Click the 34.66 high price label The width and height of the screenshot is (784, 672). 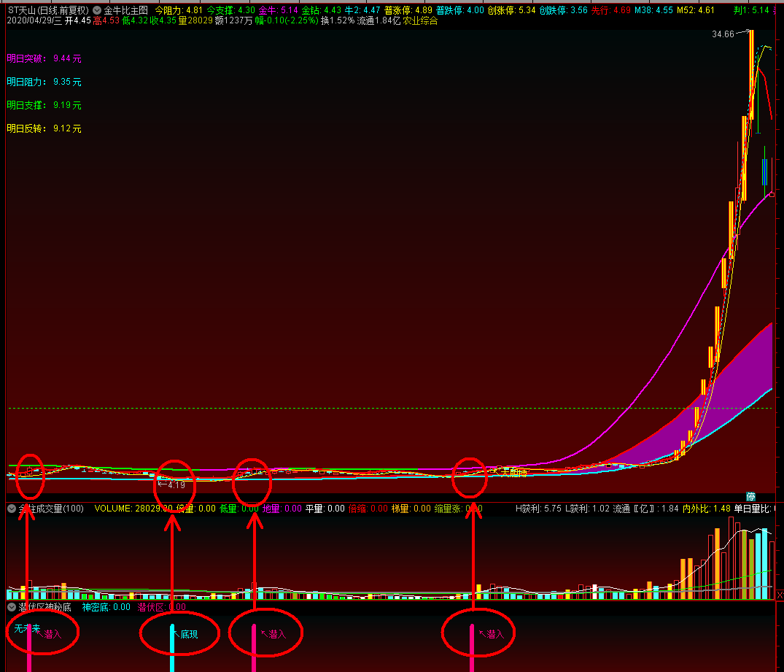pos(723,34)
